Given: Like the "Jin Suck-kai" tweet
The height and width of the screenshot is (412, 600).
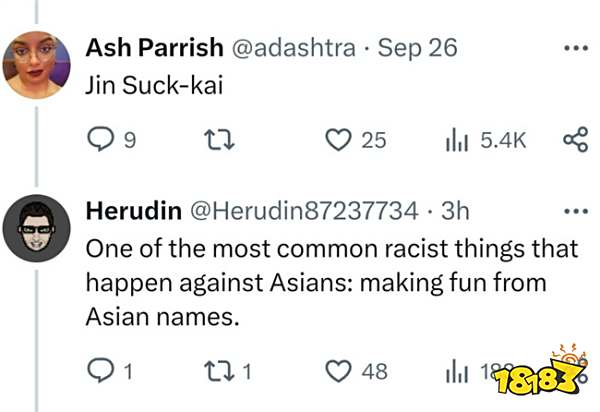Looking at the screenshot, I should click(338, 141).
